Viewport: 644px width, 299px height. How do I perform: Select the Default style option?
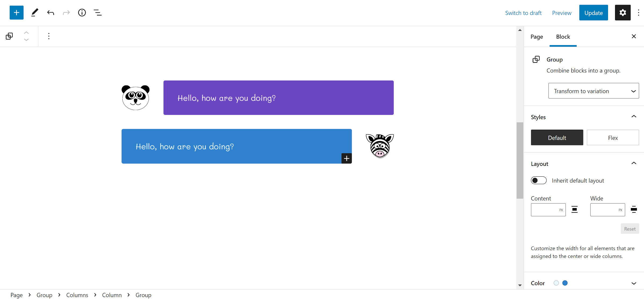pyautogui.click(x=557, y=138)
